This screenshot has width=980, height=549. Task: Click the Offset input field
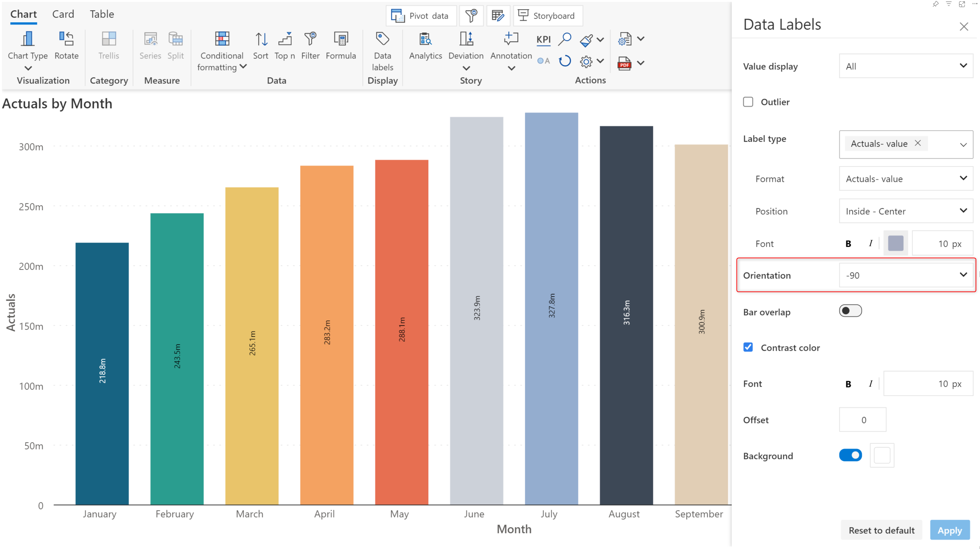coord(863,420)
